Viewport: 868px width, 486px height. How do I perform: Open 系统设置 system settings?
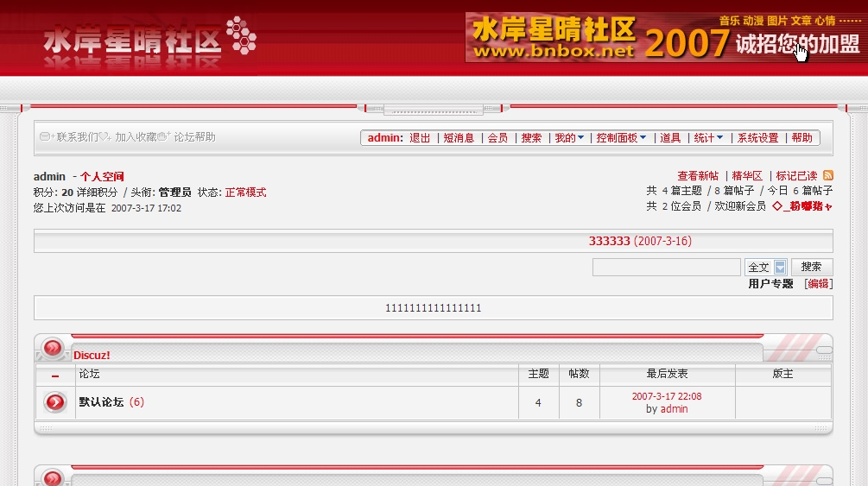pos(757,138)
